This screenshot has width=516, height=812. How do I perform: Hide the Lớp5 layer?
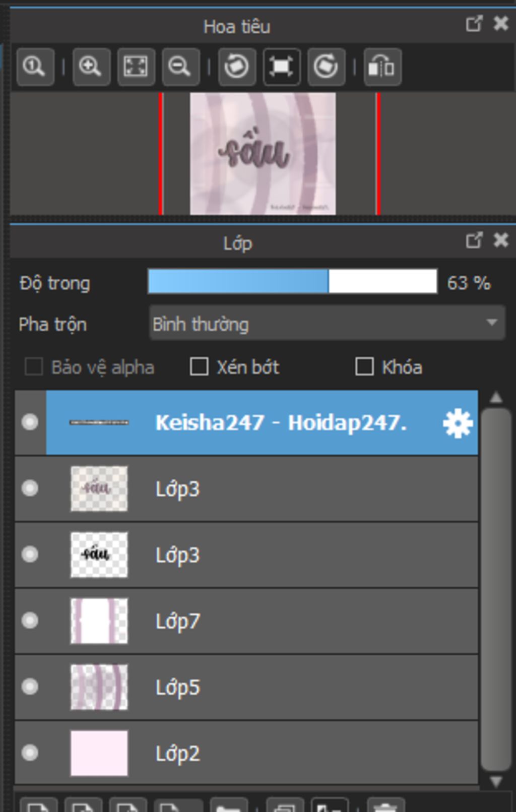[x=30, y=686]
